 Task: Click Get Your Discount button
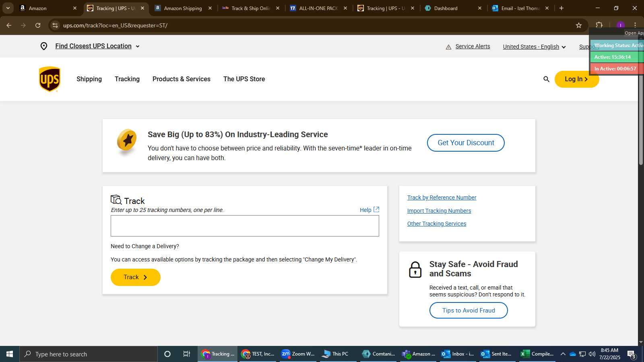(466, 143)
